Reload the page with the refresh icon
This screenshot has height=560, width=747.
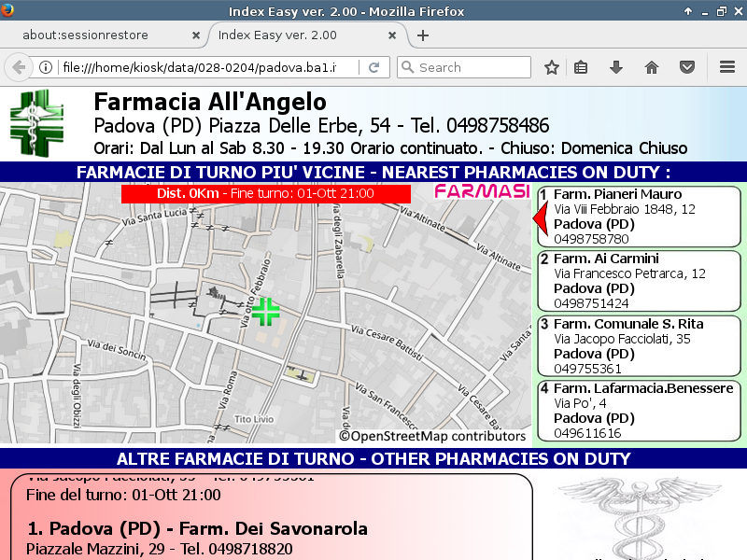click(x=373, y=67)
